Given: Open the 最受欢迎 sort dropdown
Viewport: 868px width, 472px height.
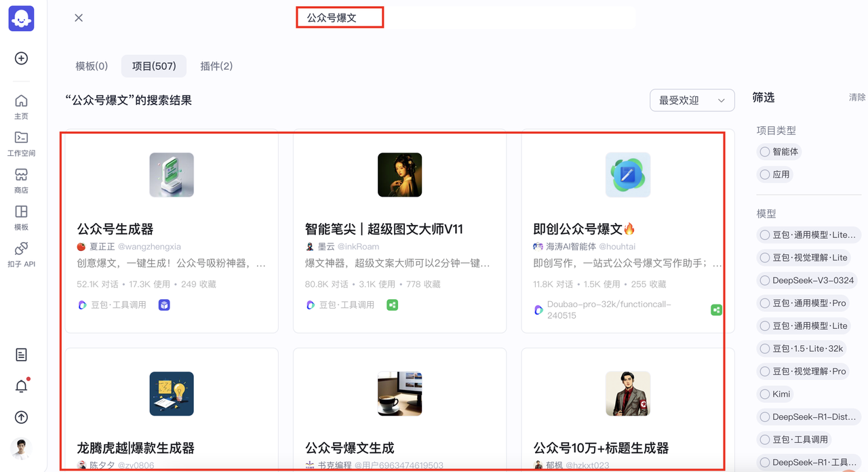Looking at the screenshot, I should 692,100.
